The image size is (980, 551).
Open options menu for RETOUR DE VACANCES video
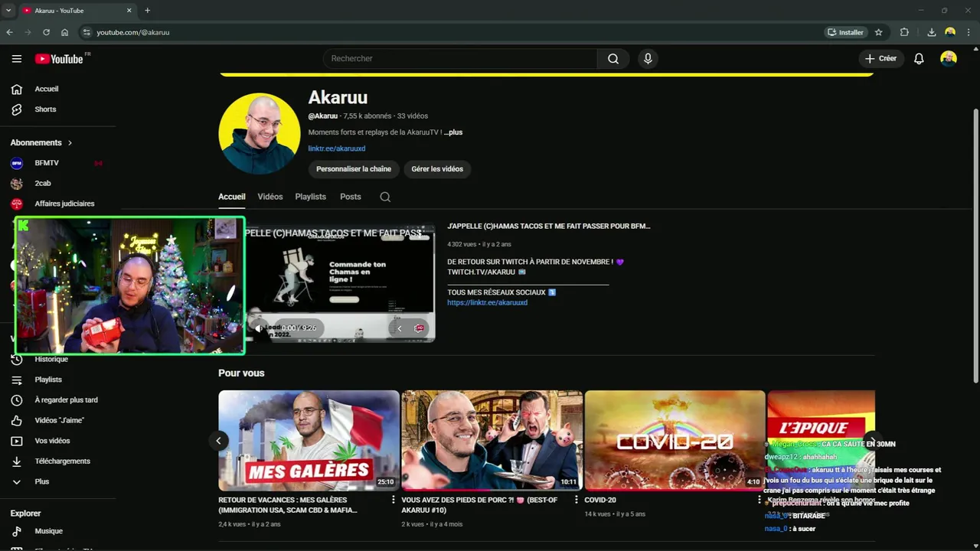394,500
